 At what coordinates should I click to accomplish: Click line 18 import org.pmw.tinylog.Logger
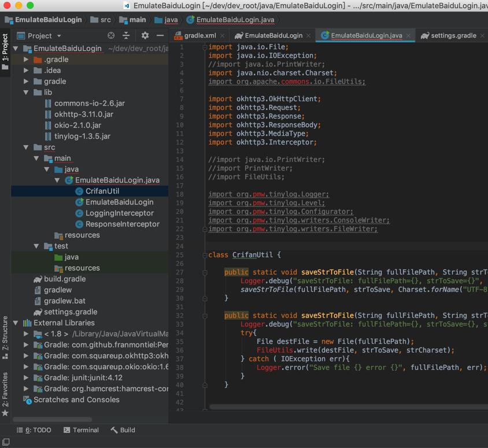click(x=269, y=194)
